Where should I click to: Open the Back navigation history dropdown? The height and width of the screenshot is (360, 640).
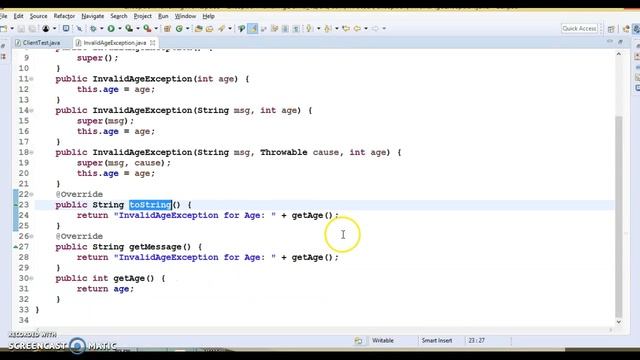tap(366, 29)
